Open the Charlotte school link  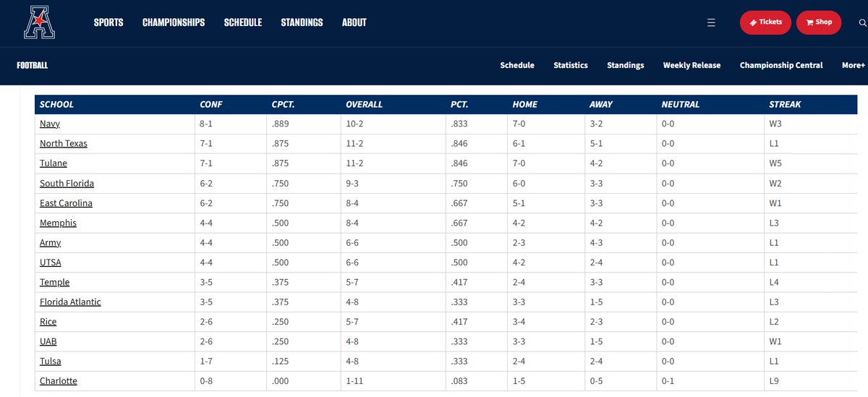59,381
